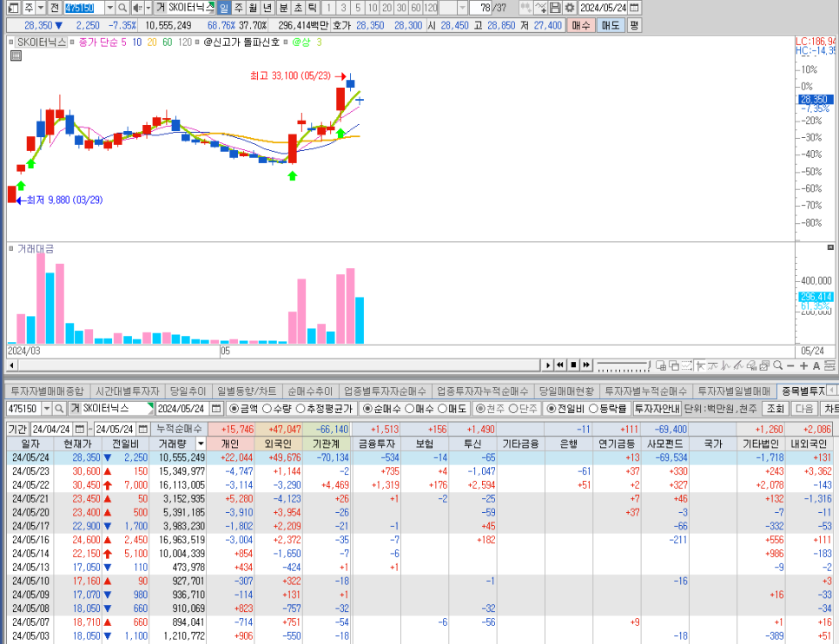Click the fast forward playback button
The image size is (839, 644).
(586, 365)
